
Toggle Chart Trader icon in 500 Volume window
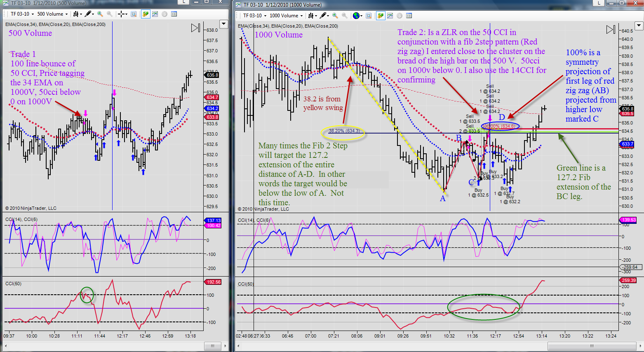click(145, 14)
